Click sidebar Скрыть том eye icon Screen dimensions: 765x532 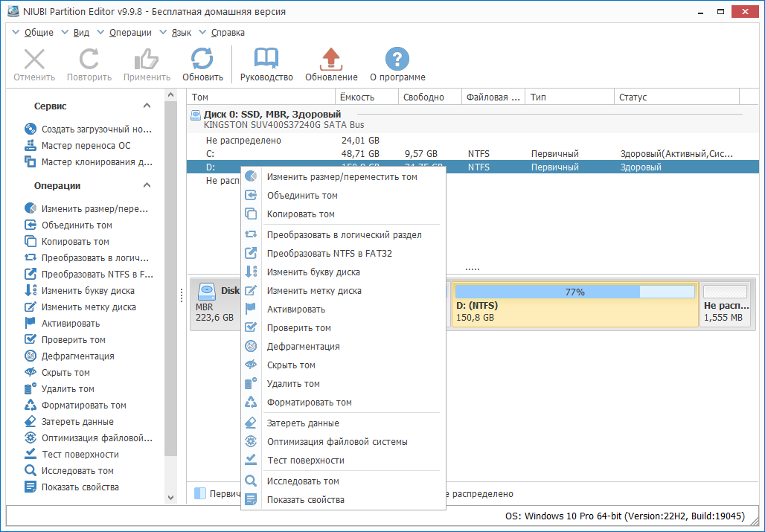tap(31, 373)
